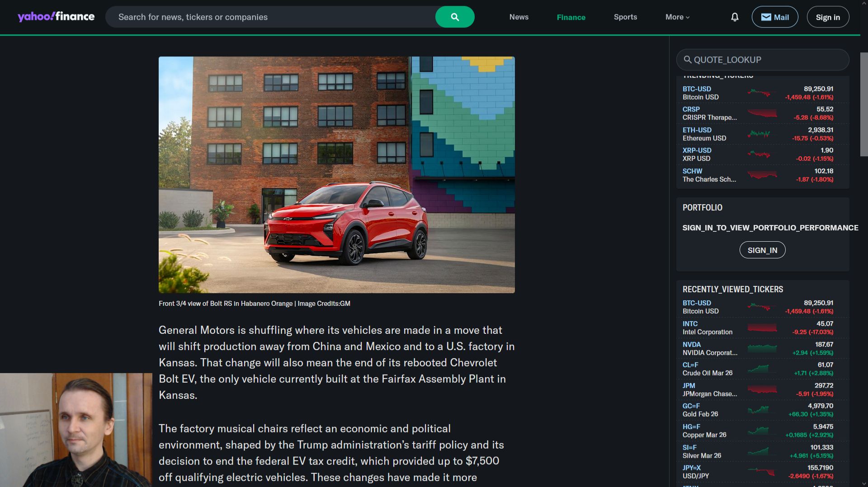868x487 pixels.
Task: Click the JPMorgan price 297.72
Action: [x=824, y=386]
